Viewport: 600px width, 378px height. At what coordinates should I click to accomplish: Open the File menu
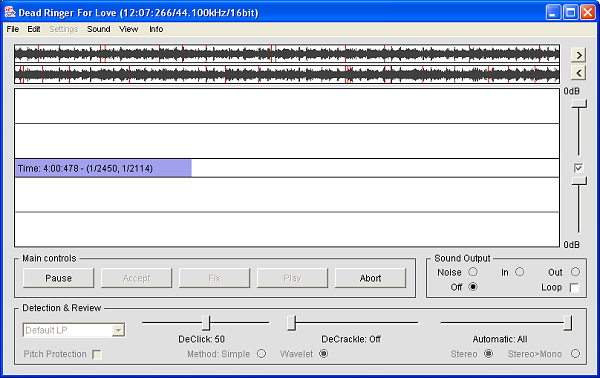click(13, 29)
